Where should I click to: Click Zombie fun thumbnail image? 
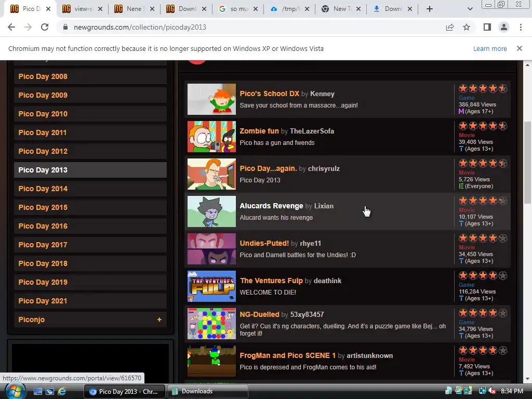(211, 137)
